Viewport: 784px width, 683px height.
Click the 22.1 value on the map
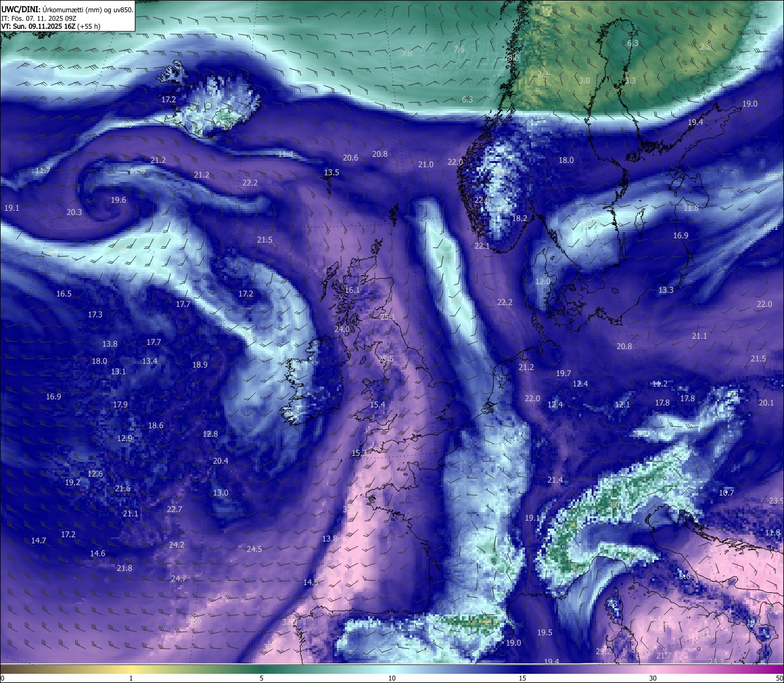pyautogui.click(x=482, y=246)
